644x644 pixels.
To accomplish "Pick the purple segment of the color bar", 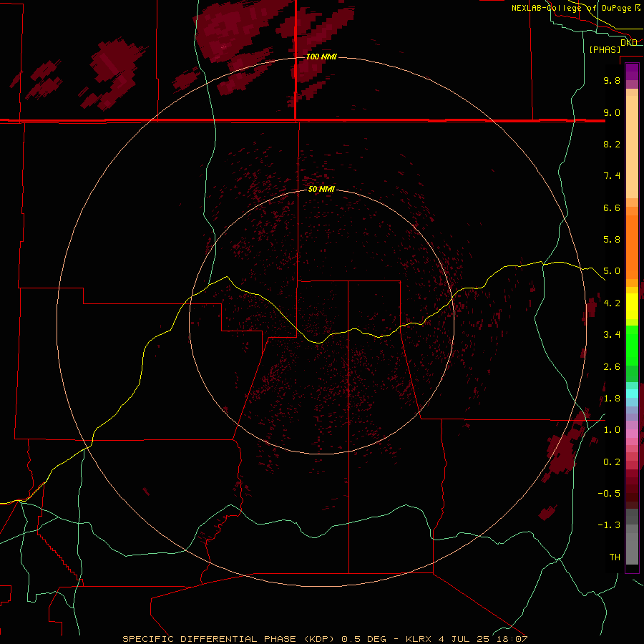I will click(x=632, y=72).
